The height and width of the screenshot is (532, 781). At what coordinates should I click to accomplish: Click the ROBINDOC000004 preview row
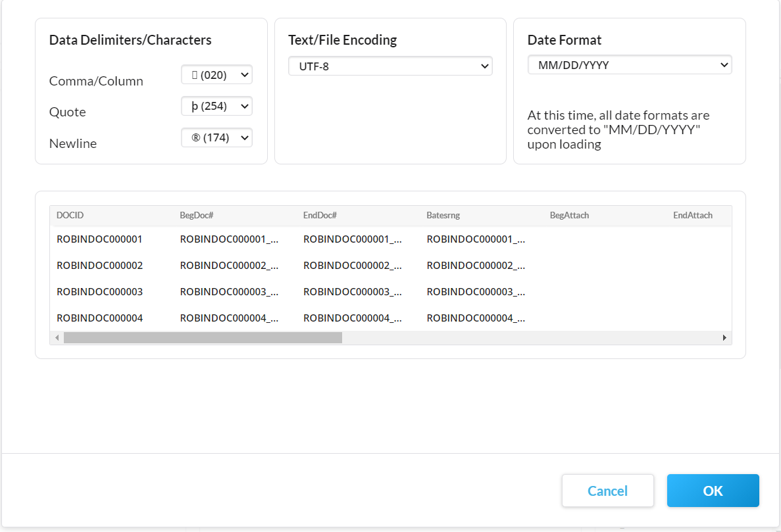point(99,318)
